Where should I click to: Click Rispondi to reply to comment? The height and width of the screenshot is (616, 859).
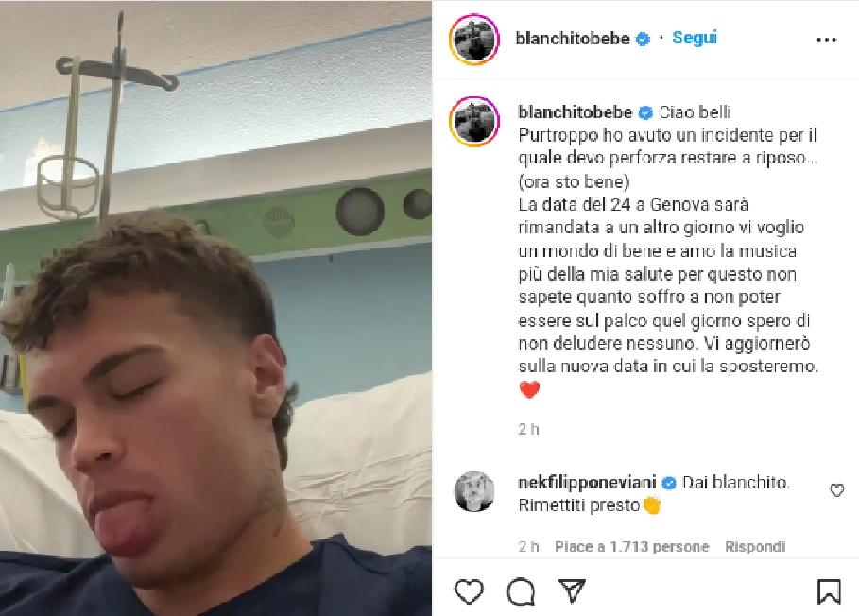point(755,546)
